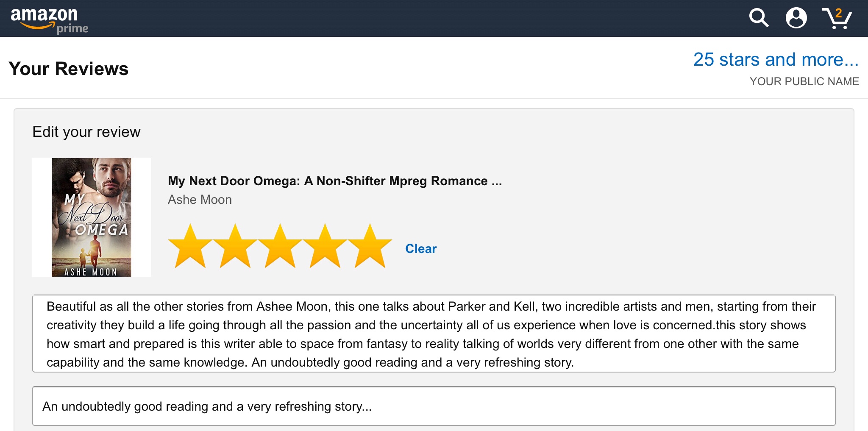Click the My Next Door Omega cover thumbnail
Viewport: 868px width, 431px height.
pyautogui.click(x=92, y=217)
